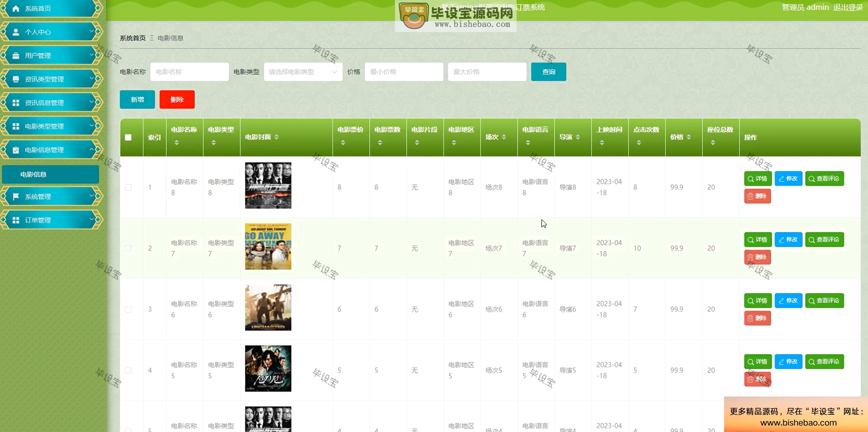
Task: Click the briefcase icon beside 用户管理
Action: coord(15,56)
